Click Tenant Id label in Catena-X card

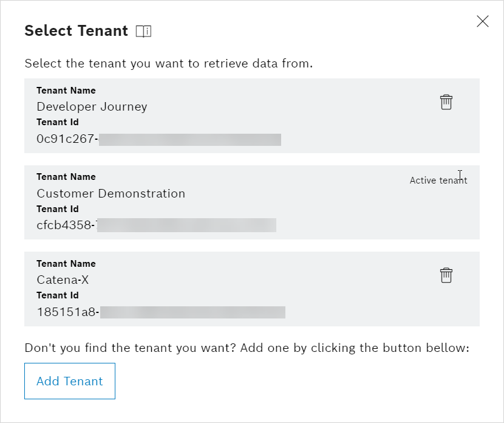point(58,296)
